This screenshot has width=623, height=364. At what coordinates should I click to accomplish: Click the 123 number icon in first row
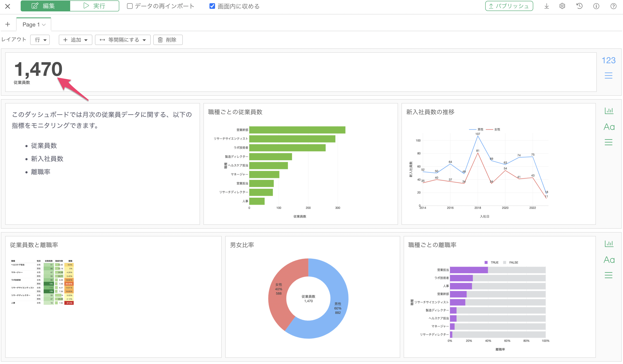pyautogui.click(x=608, y=60)
